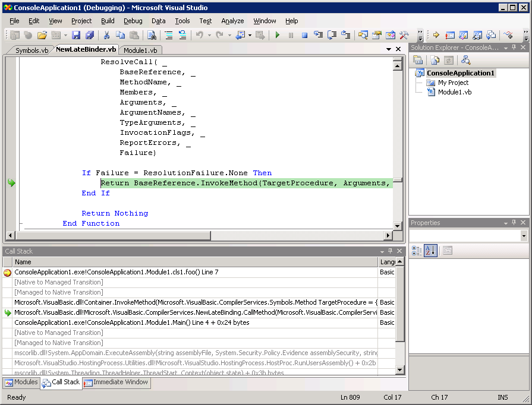Click the Open File folder icon
The height and width of the screenshot is (405, 532).
42,35
